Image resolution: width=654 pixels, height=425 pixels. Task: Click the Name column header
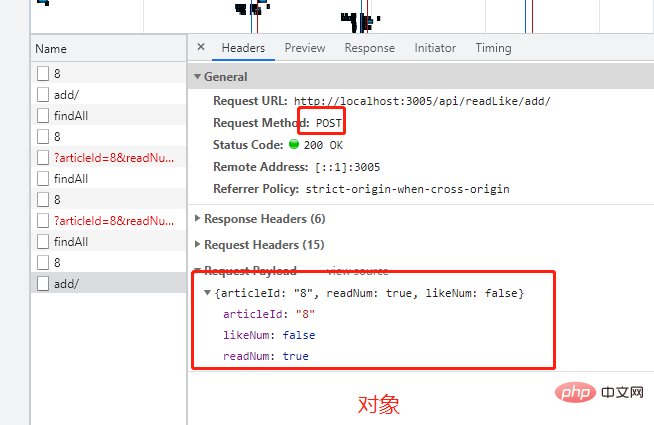tap(108, 49)
